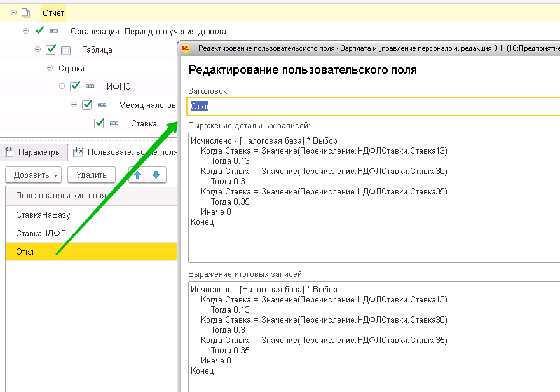560x392 pixels.
Task: Uncheck the Таблица checkbox
Action: (x=51, y=50)
